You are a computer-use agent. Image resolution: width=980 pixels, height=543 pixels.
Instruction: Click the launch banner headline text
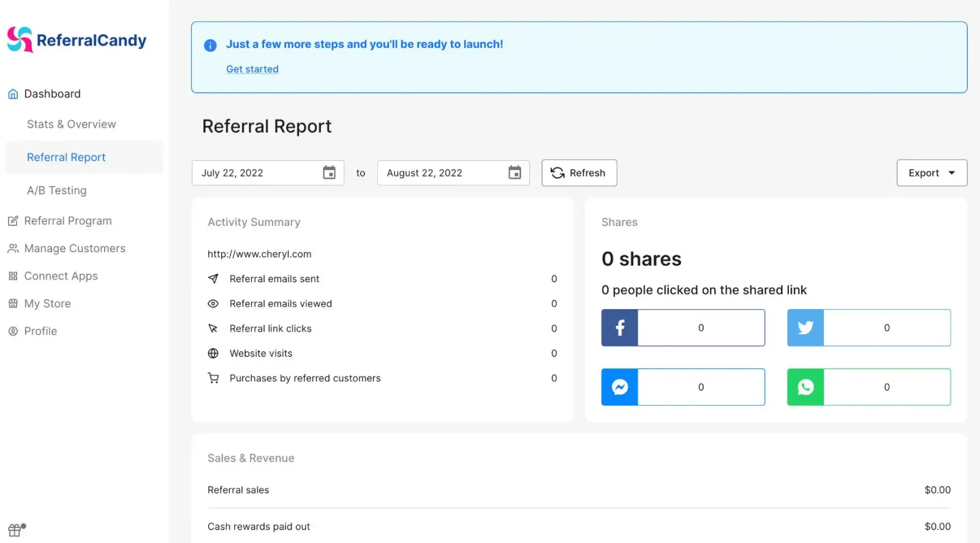tap(364, 44)
